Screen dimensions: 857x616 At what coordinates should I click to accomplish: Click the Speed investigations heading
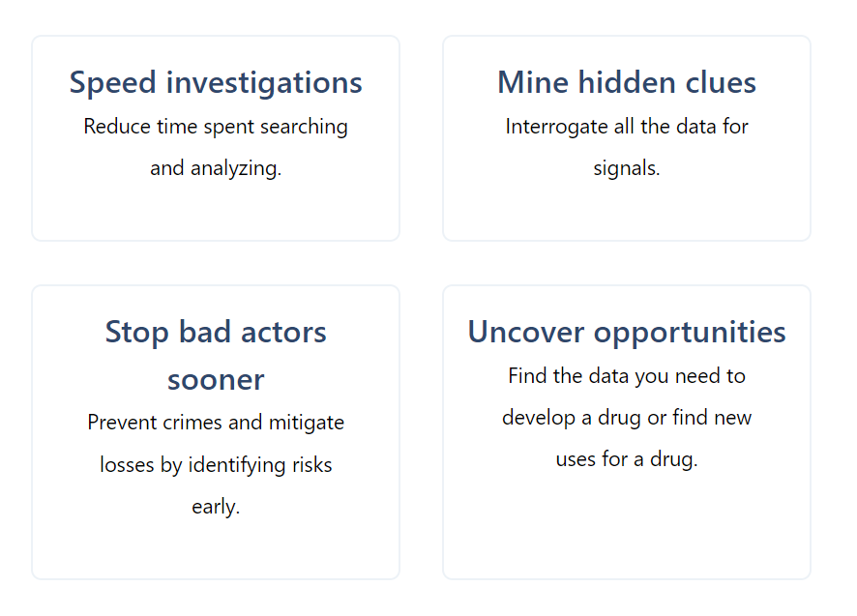tap(216, 83)
